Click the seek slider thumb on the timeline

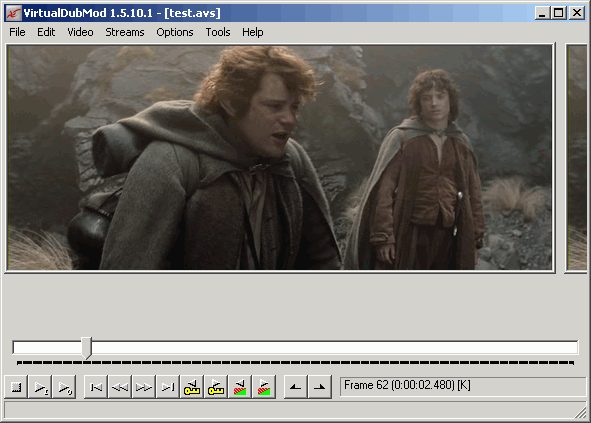click(87, 348)
